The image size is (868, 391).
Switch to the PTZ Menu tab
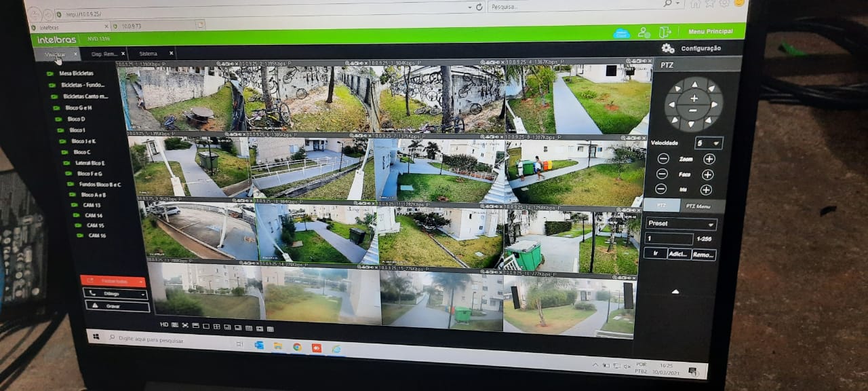point(697,206)
